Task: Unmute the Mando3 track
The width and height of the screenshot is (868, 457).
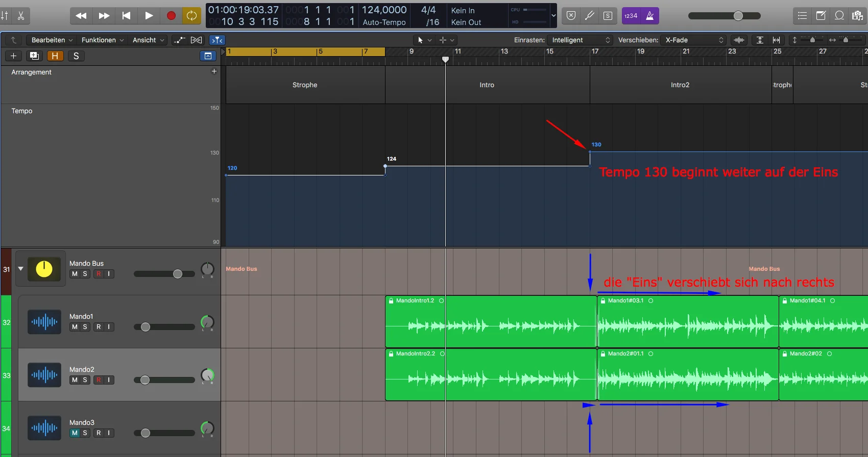Action: click(x=75, y=433)
